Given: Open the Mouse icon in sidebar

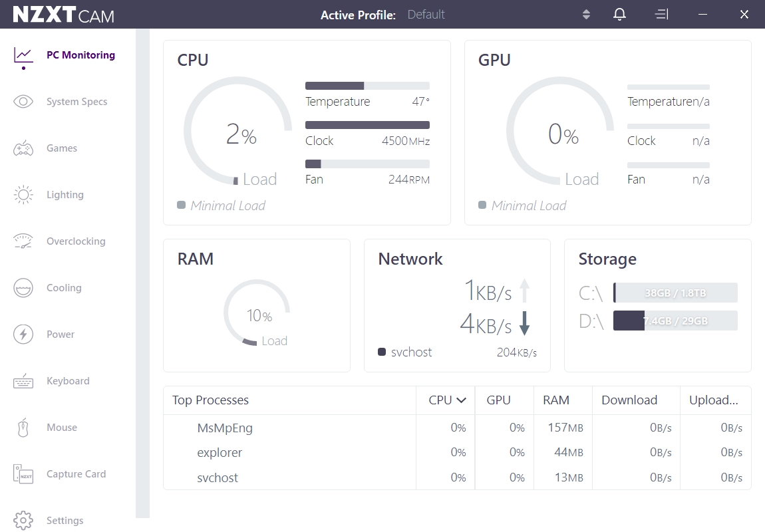Looking at the screenshot, I should click(23, 428).
